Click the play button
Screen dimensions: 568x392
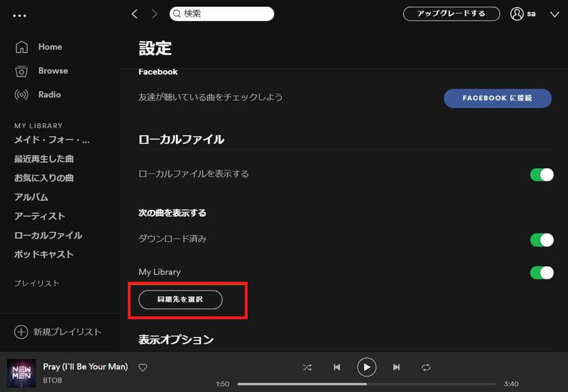pyautogui.click(x=366, y=368)
